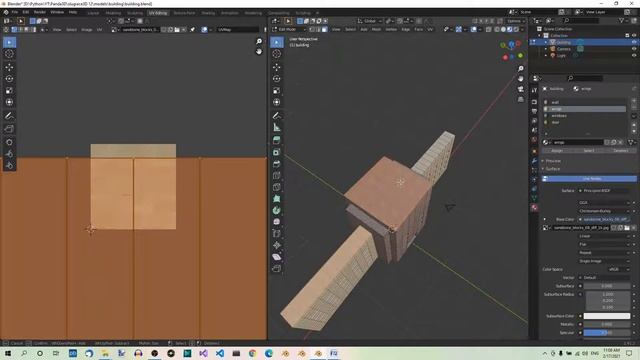This screenshot has height=360, width=640.
Task: Adjust the Metallic value slider
Action: (607, 324)
